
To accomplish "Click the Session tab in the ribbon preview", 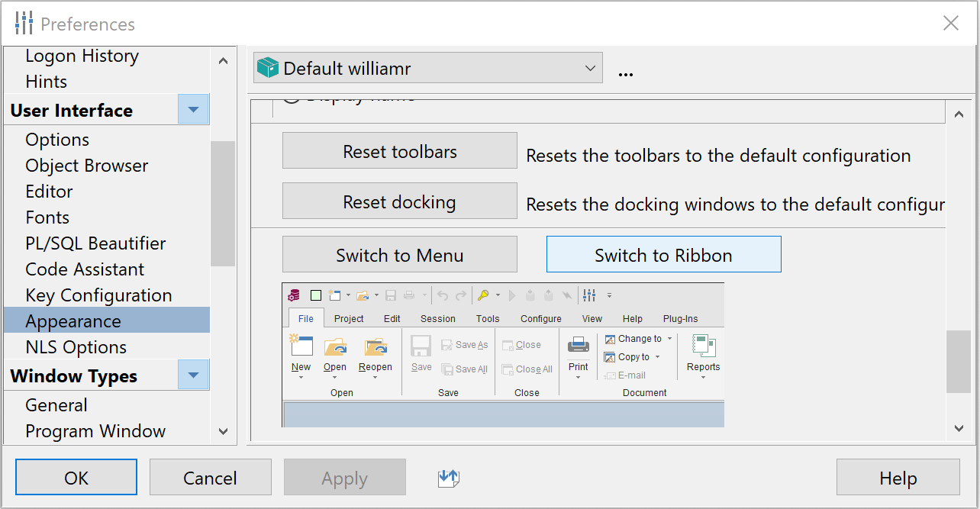I will [438, 318].
